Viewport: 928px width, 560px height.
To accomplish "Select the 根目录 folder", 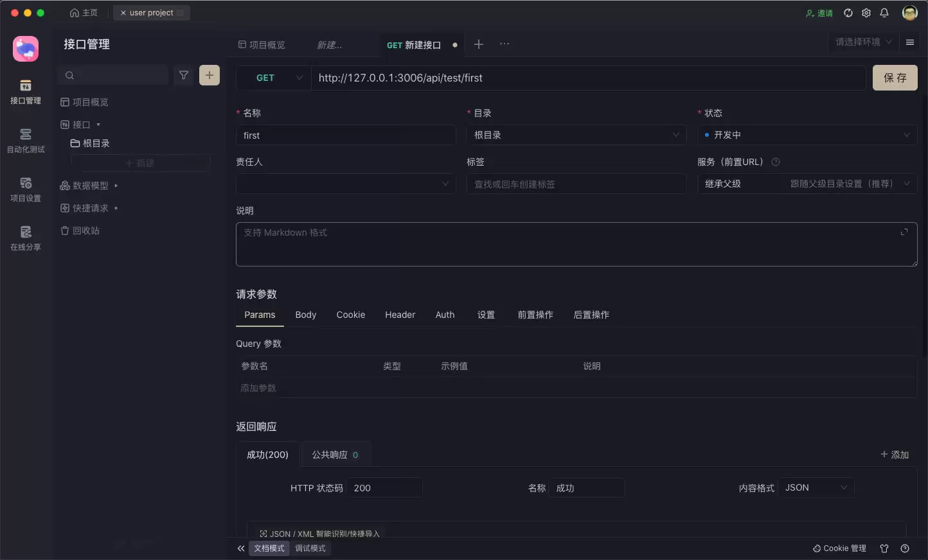I will tap(90, 143).
